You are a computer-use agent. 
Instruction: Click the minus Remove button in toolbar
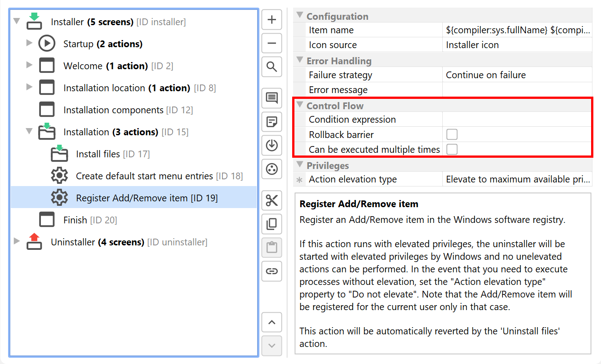(272, 44)
